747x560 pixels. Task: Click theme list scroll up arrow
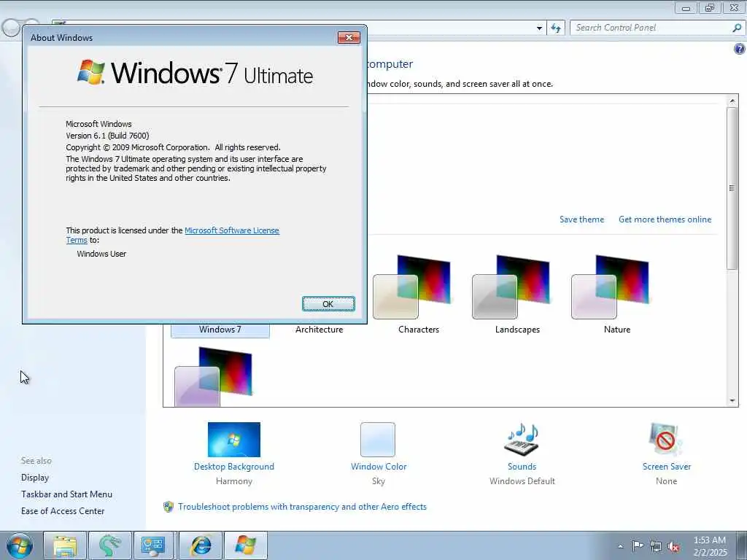(732, 101)
